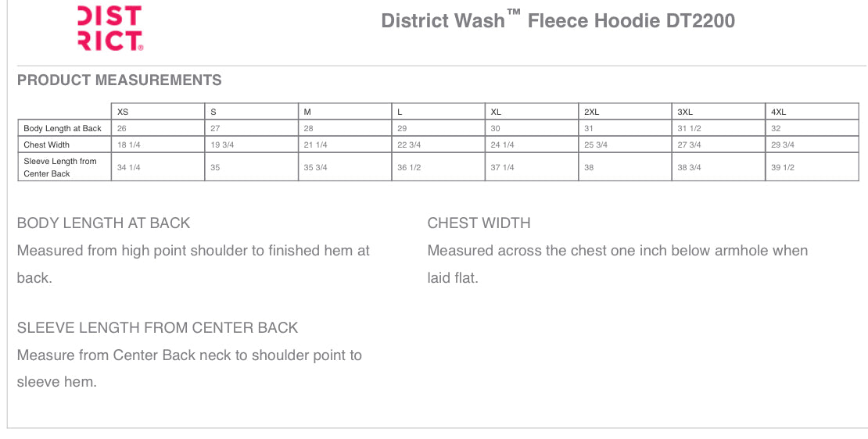The width and height of the screenshot is (868, 439).
Task: Select the XL chest width value 24 1/4
Action: 502,145
